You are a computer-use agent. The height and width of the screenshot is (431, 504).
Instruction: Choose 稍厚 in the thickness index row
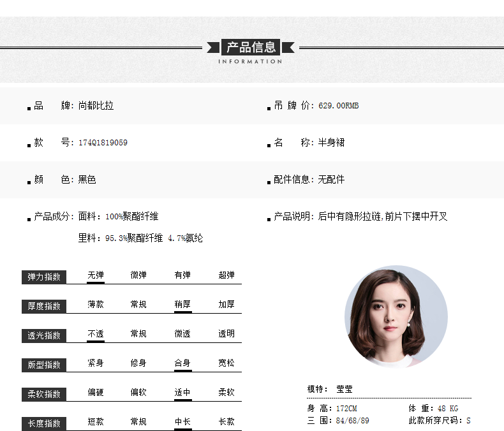tap(182, 305)
